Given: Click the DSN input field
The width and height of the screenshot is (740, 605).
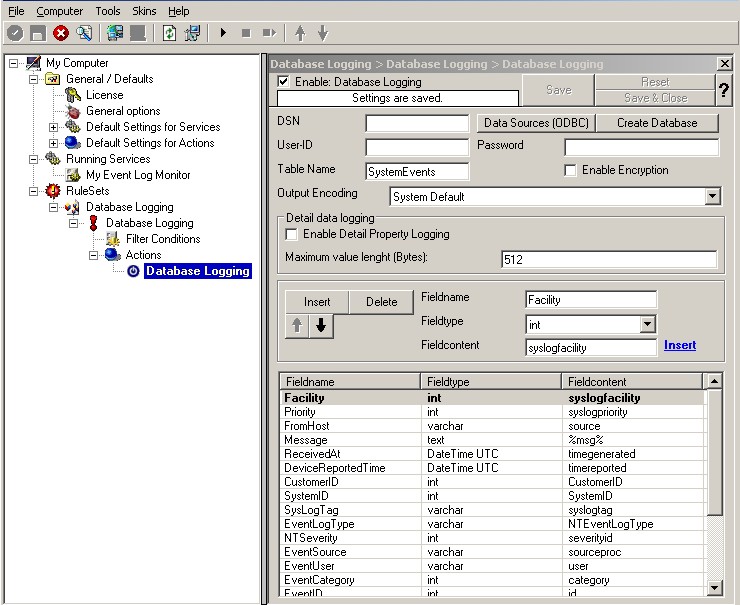Looking at the screenshot, I should tap(417, 124).
